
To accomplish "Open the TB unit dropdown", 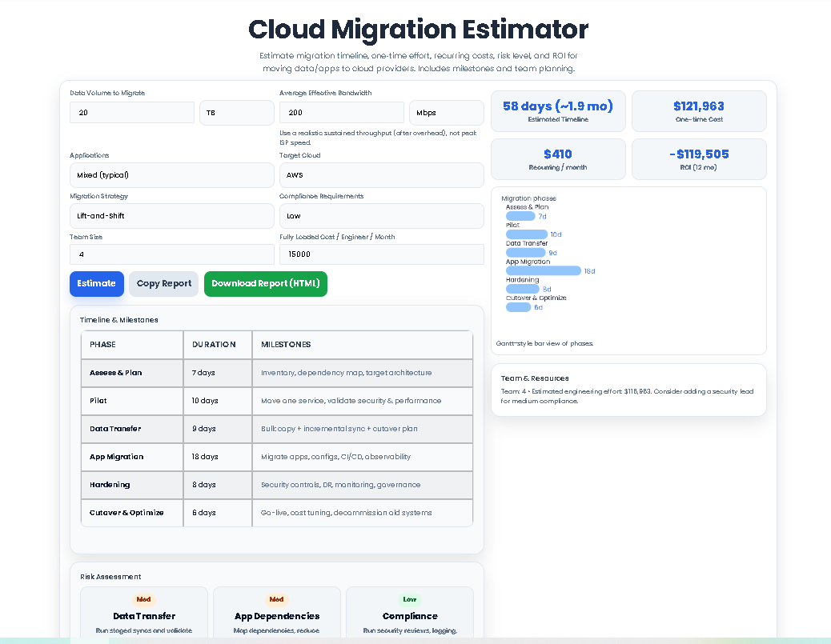I will coord(236,113).
